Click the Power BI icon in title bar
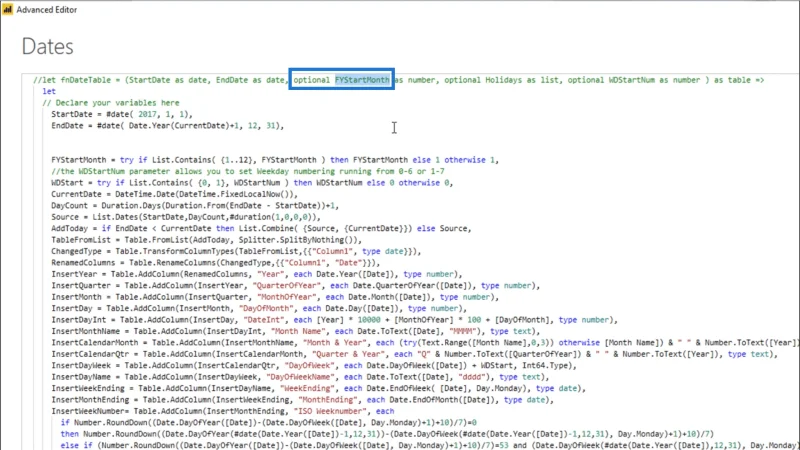The image size is (800, 450). coord(7,9)
